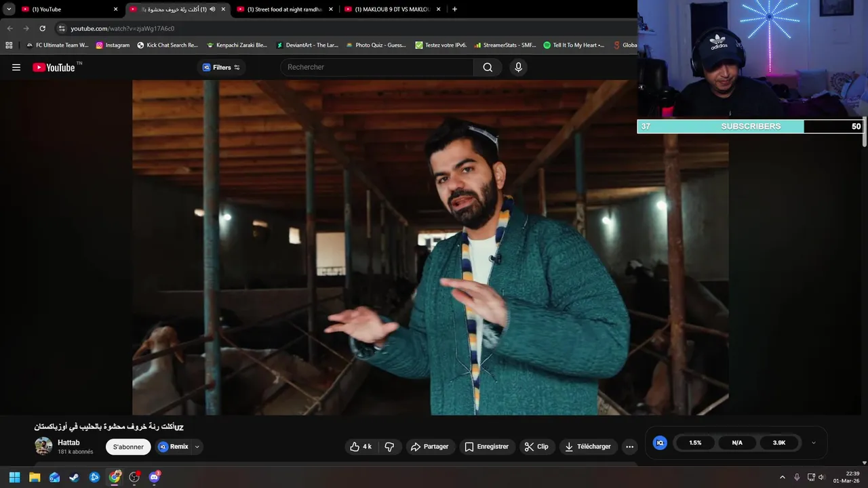Open the YouTube guide hamburger menu
This screenshot has width=868, height=488.
[16, 67]
